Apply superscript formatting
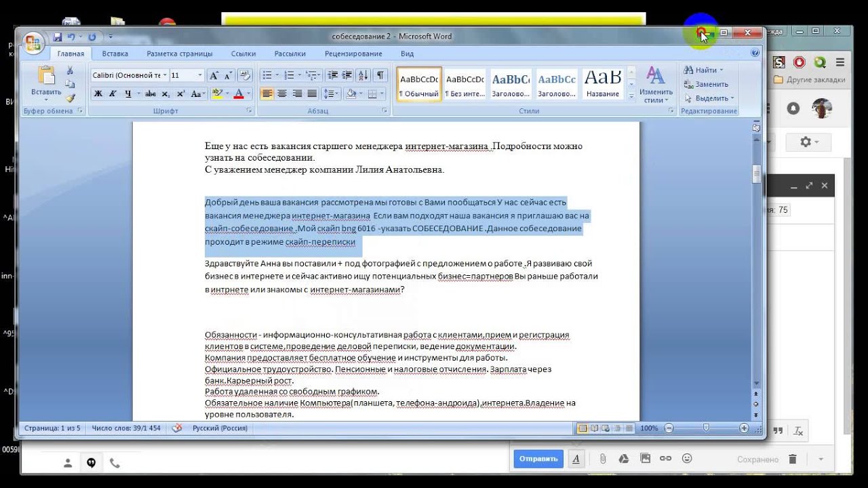Image resolution: width=868 pixels, height=488 pixels. tap(181, 94)
